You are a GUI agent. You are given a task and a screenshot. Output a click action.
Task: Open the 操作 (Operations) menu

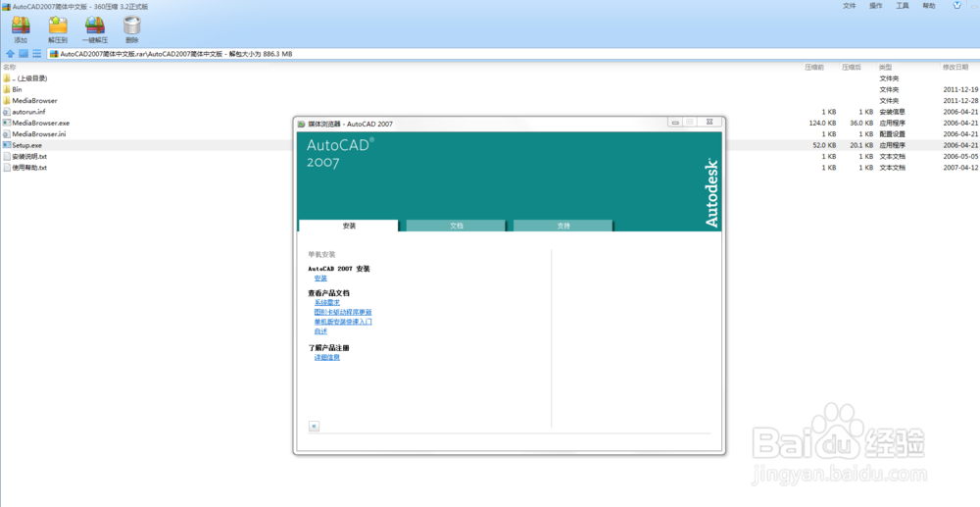point(875,6)
